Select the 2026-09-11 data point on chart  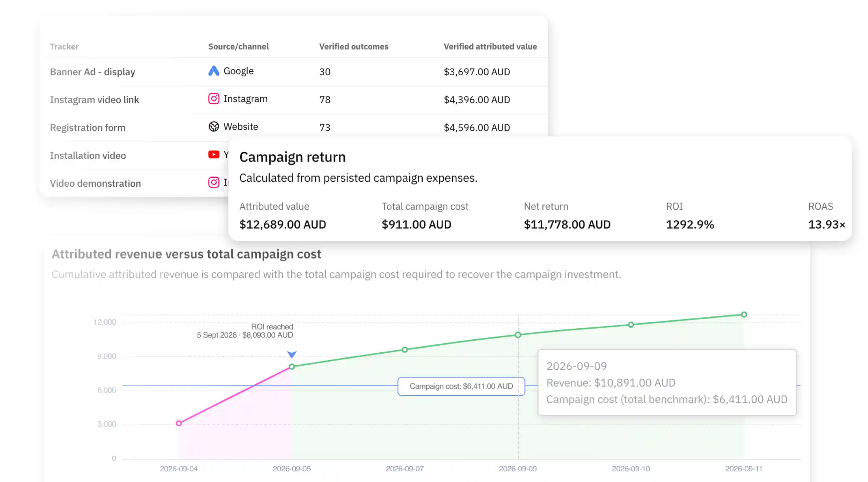point(744,315)
